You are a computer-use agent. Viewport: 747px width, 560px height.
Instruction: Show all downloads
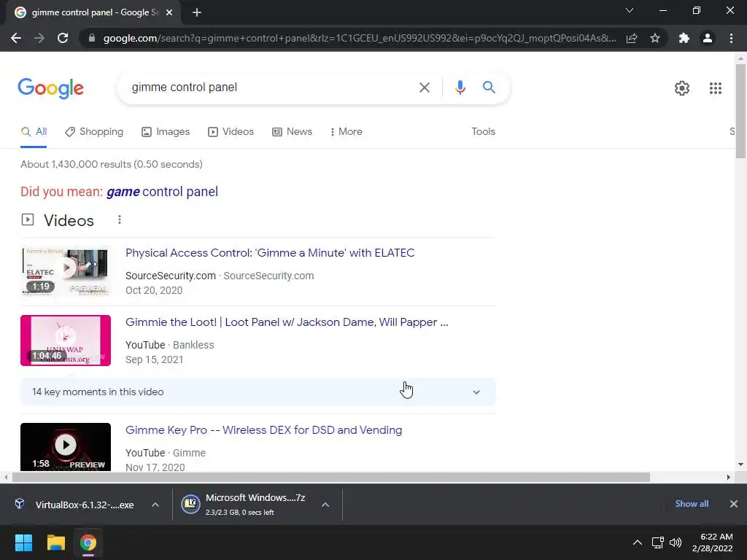[692, 504]
